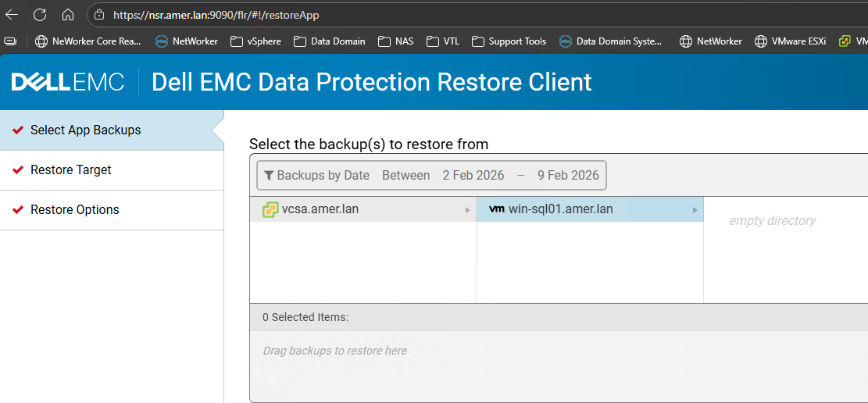Screen dimensions: 868x403
Task: Click the 9 Feb 2026 end date
Action: pyautogui.click(x=568, y=176)
